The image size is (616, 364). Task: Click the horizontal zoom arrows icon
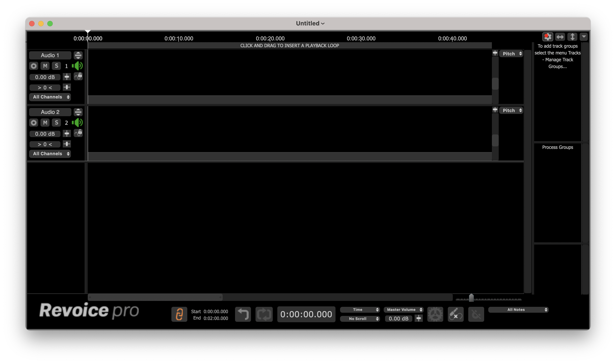(x=560, y=37)
